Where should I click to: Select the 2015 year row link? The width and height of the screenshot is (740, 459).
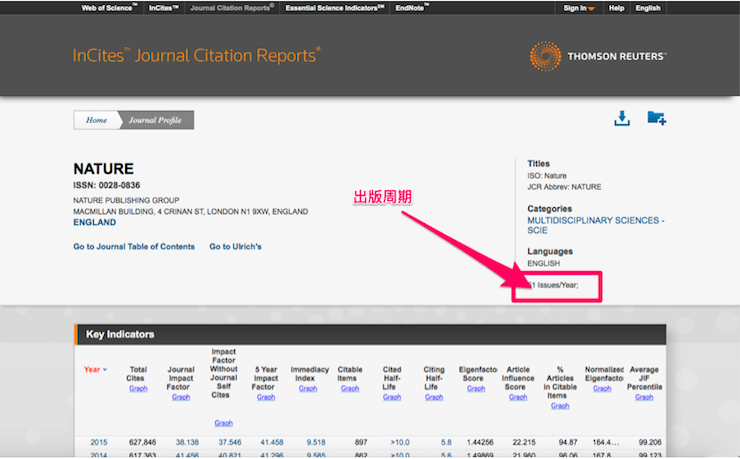pyautogui.click(x=99, y=442)
